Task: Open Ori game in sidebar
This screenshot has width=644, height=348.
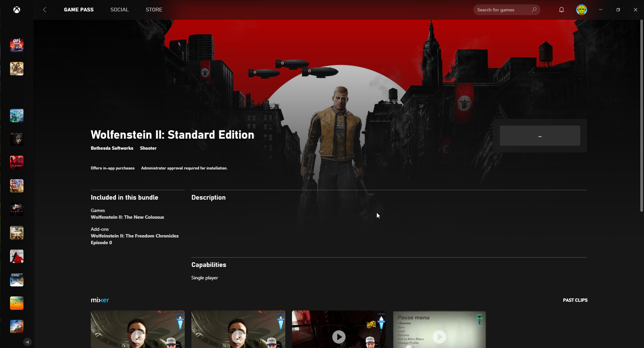Action: [x=17, y=45]
